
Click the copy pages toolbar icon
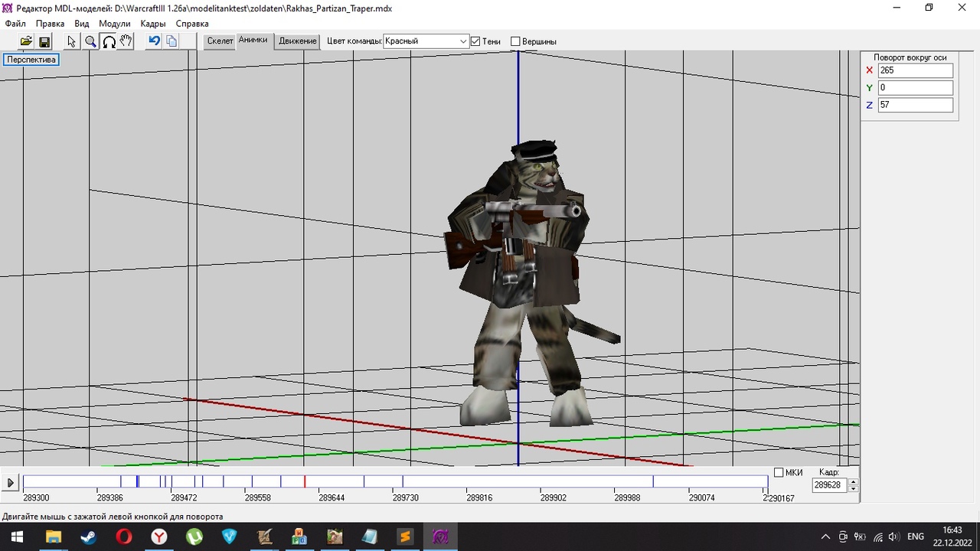(x=171, y=41)
